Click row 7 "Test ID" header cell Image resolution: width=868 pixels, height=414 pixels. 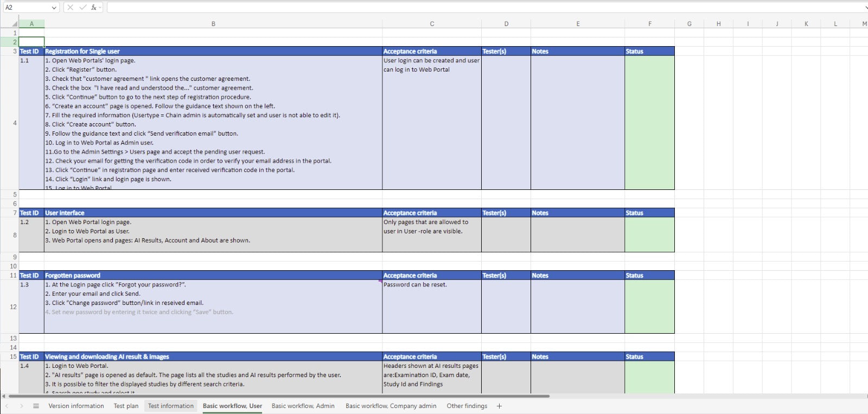[x=31, y=213]
